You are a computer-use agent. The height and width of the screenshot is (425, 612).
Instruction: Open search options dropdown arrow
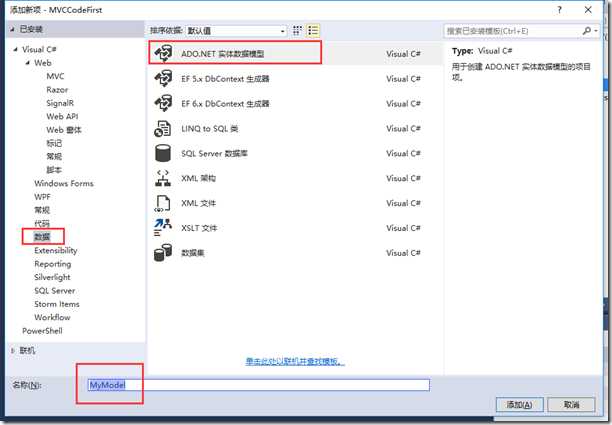point(596,31)
